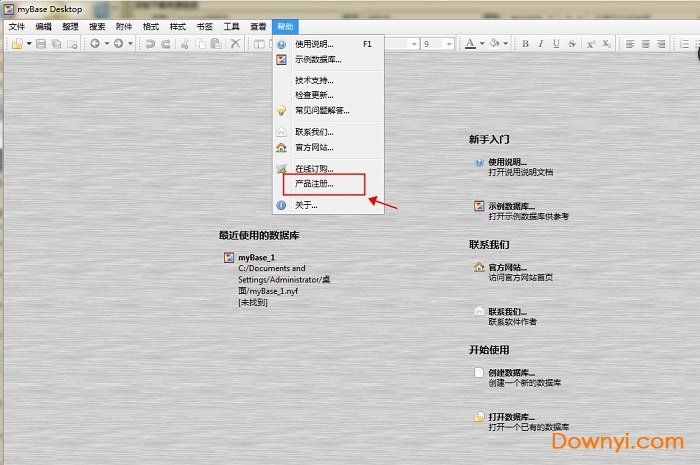Open 示例数据库 link on start page

coord(512,206)
